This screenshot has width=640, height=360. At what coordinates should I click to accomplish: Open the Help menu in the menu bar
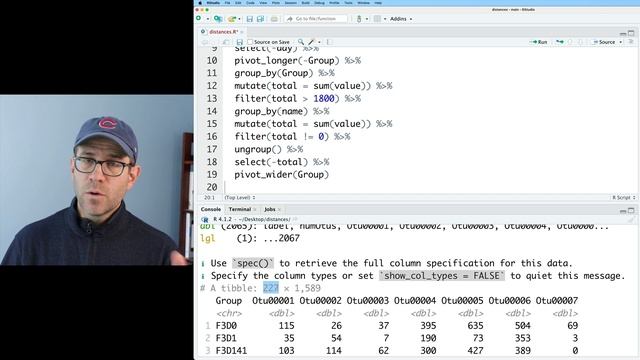click(x=378, y=3)
